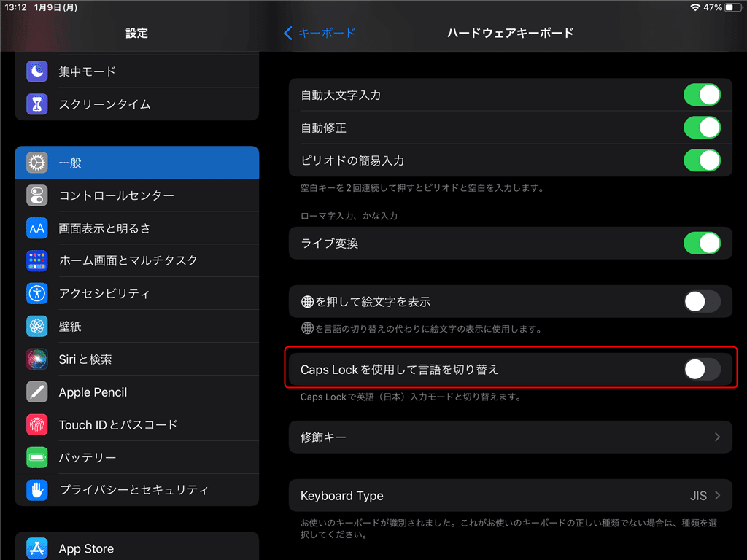Go back using the キーボード link
747x560 pixels.
[x=320, y=33]
